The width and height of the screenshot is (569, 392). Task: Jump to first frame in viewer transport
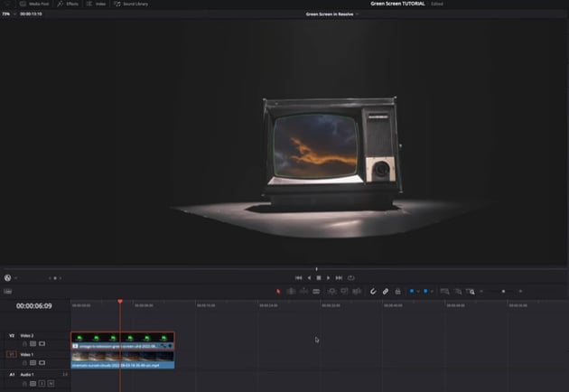pos(298,277)
